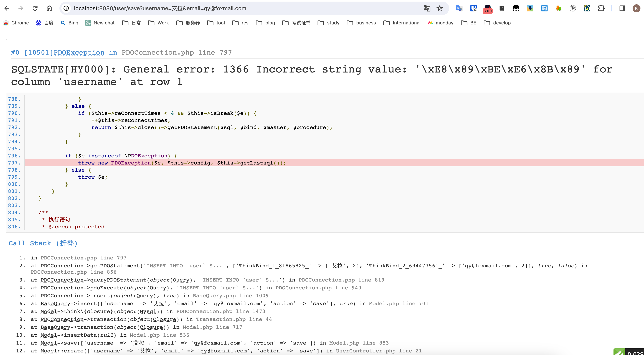Click the site information icon
Image resolution: width=644 pixels, height=355 pixels.
66,8
